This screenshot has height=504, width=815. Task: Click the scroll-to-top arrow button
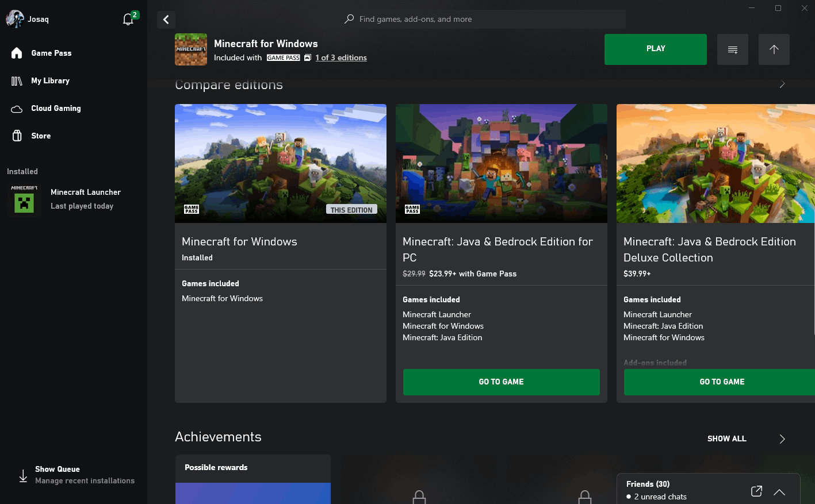tap(774, 49)
